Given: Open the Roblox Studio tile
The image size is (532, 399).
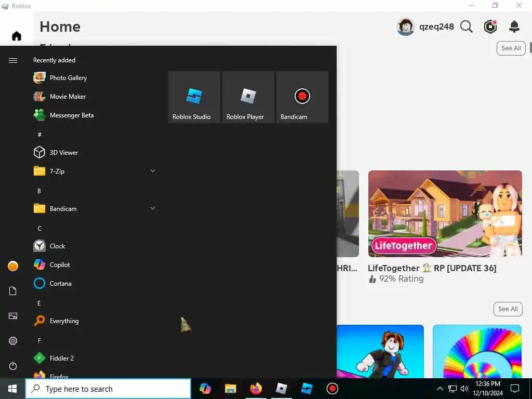Looking at the screenshot, I should pos(194,97).
